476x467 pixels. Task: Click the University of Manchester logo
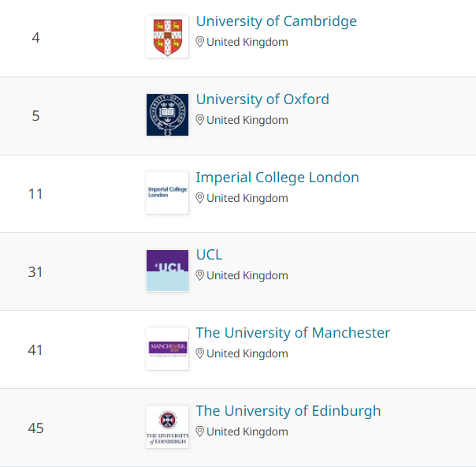tap(168, 349)
